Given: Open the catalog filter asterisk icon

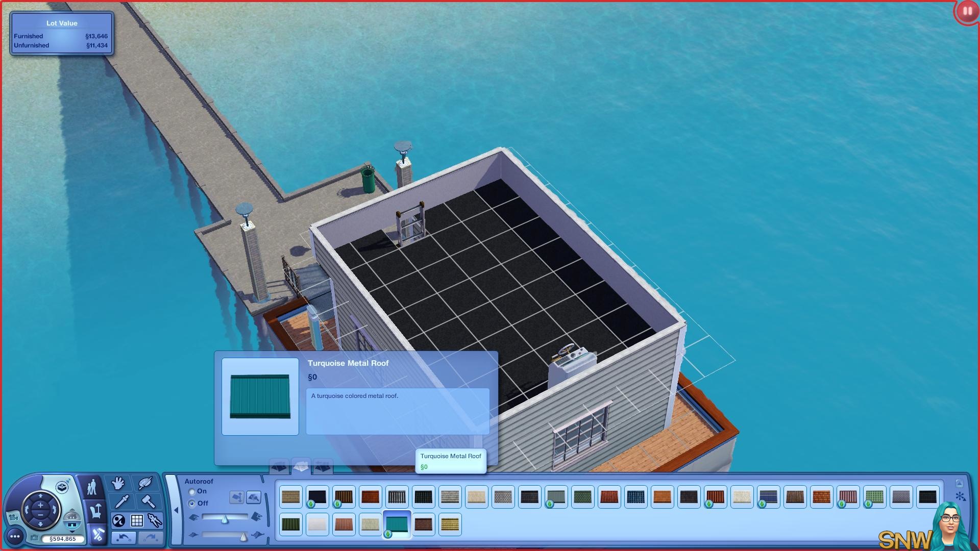Looking at the screenshot, I should pyautogui.click(x=960, y=496).
